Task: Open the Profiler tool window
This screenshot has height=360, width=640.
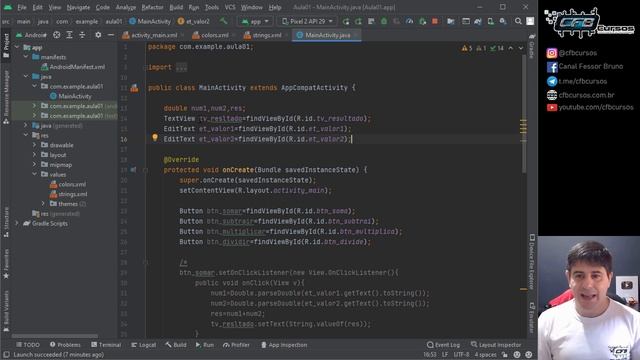Action: coord(236,345)
